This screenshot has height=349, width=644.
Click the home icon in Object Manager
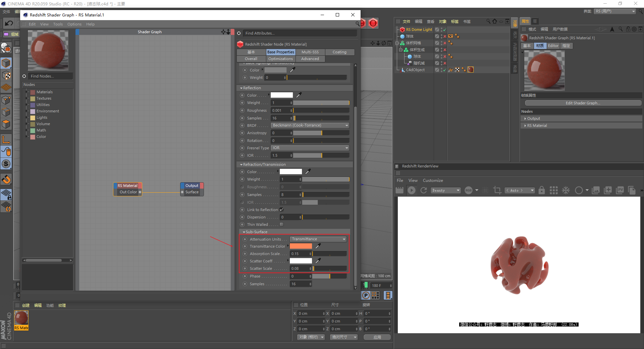[495, 21]
